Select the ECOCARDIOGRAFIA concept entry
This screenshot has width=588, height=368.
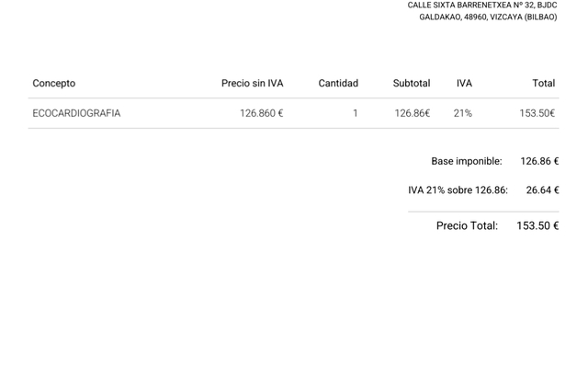coord(76,113)
